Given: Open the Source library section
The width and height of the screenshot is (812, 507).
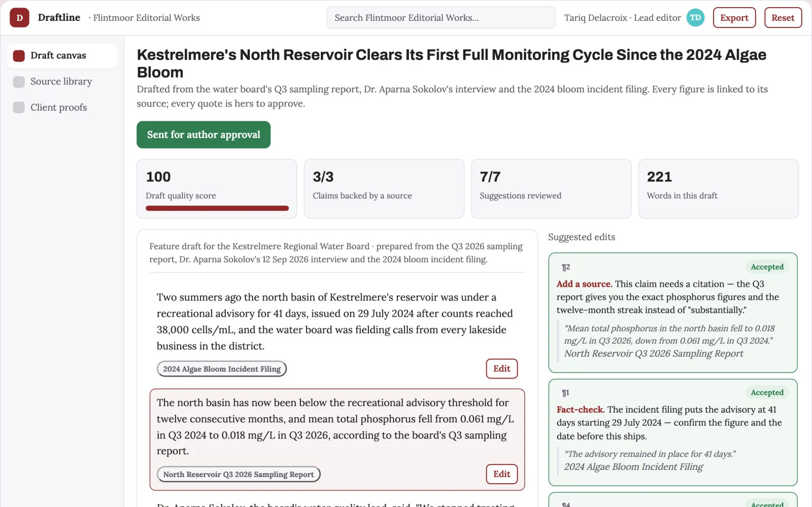Looking at the screenshot, I should point(62,82).
